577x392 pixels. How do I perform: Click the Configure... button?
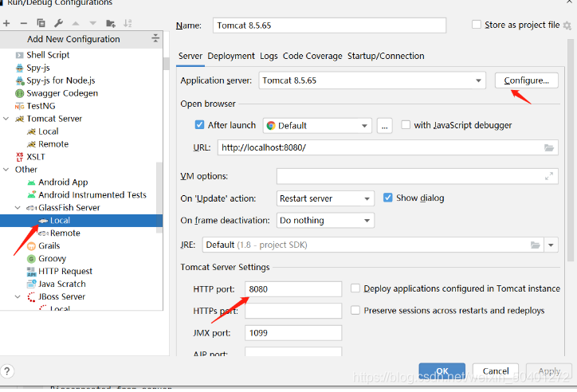(x=526, y=80)
